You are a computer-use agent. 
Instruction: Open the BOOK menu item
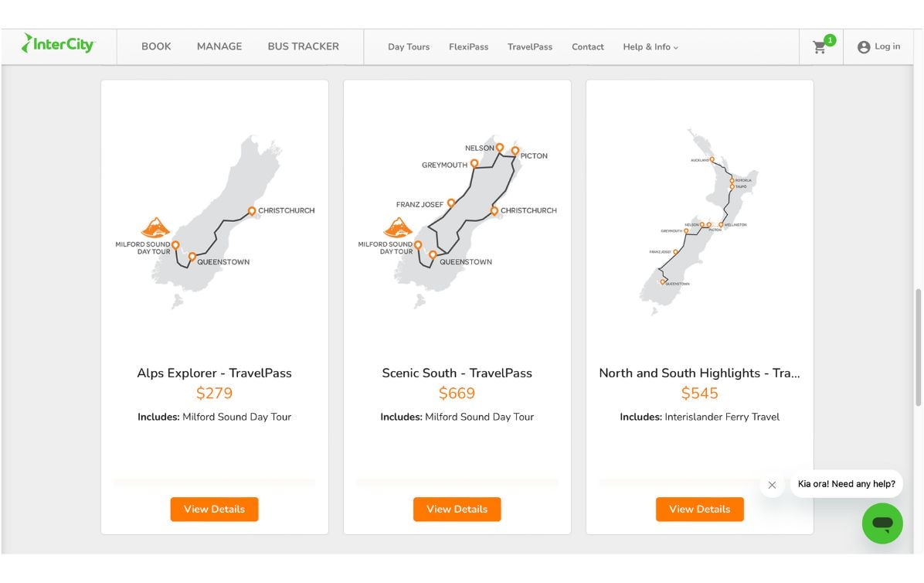tap(156, 46)
